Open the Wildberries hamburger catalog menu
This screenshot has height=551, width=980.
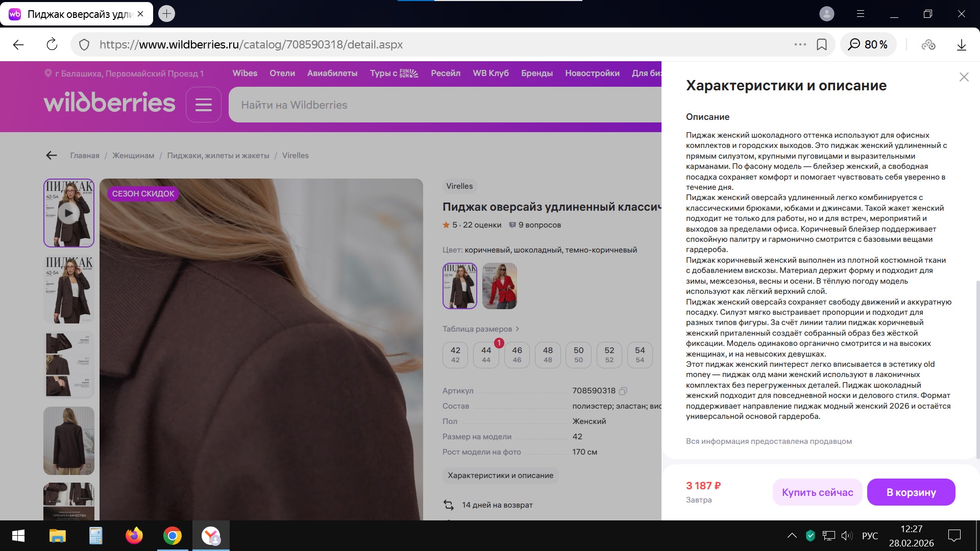(203, 105)
